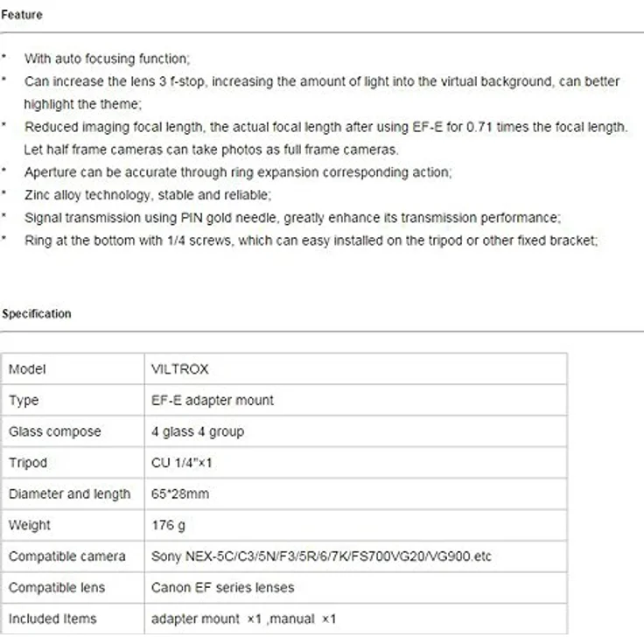Click the Feature section heading
This screenshot has height=644, width=644.
(x=22, y=15)
